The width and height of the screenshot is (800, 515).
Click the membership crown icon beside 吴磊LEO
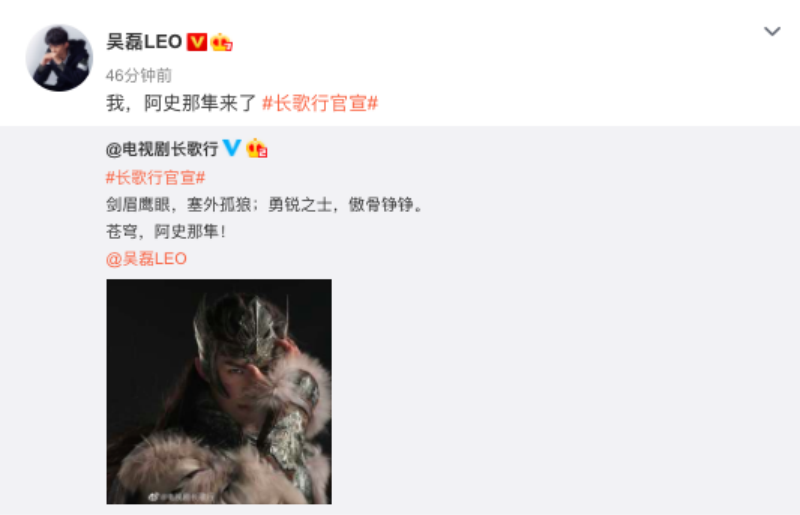click(221, 42)
